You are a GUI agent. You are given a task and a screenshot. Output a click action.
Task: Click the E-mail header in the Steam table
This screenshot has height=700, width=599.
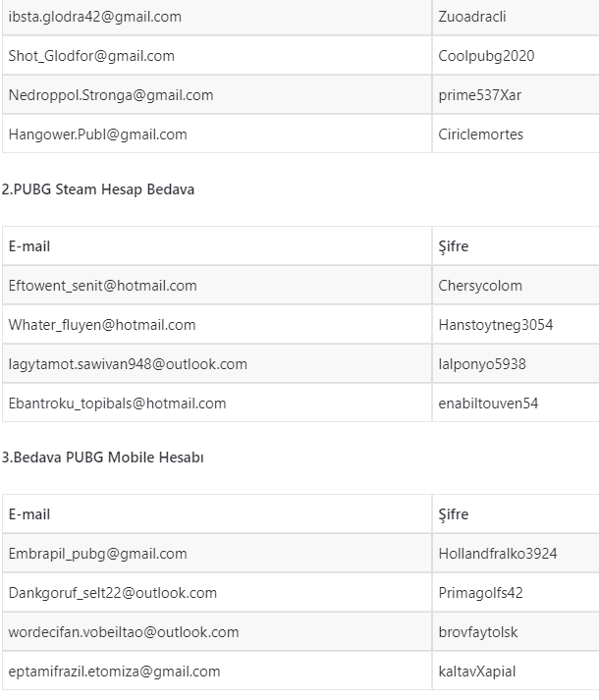click(x=29, y=246)
